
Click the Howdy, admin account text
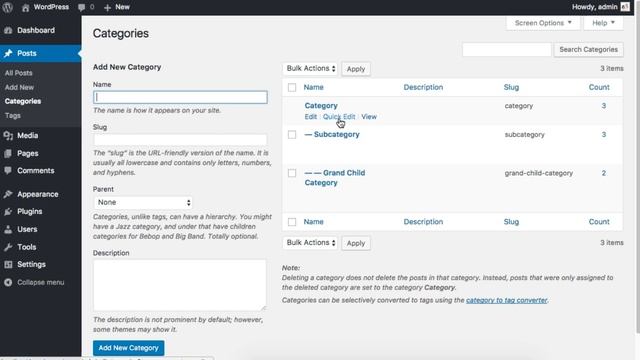click(x=595, y=7)
